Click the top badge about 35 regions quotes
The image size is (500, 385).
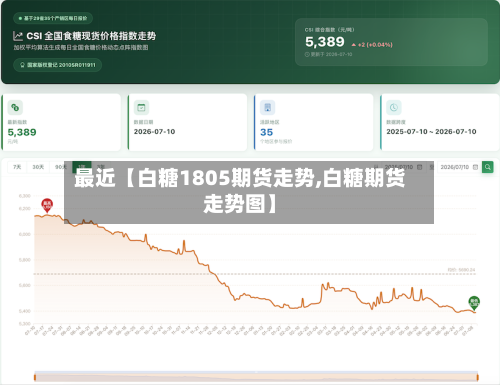pos(53,18)
